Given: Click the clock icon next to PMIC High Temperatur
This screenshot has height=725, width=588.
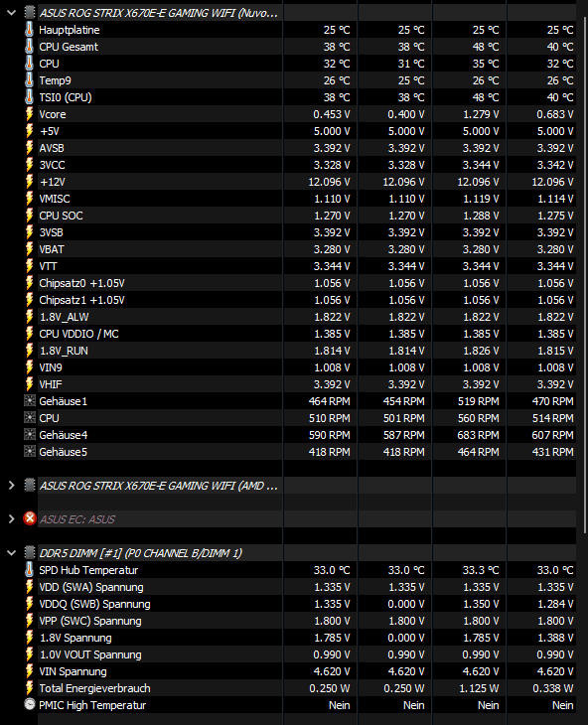Looking at the screenshot, I should pos(30,705).
